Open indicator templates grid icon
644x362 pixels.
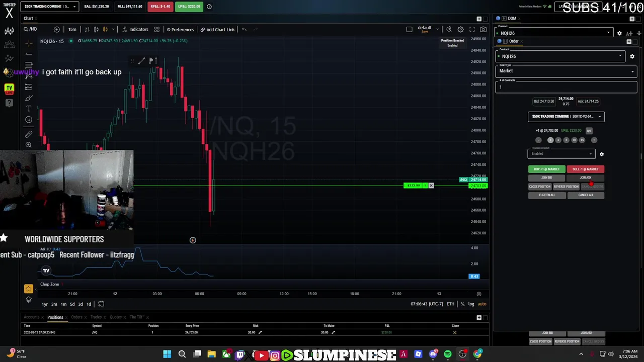coord(157,29)
